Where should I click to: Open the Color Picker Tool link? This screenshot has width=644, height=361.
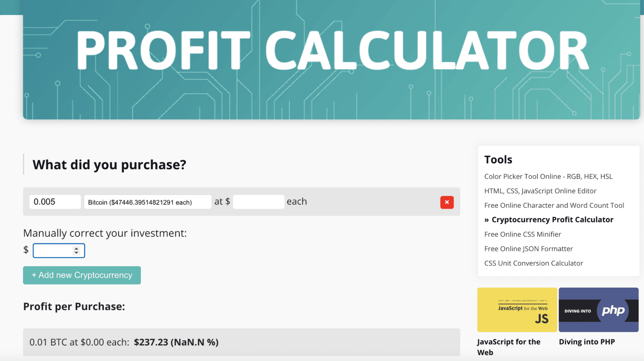[x=548, y=176]
